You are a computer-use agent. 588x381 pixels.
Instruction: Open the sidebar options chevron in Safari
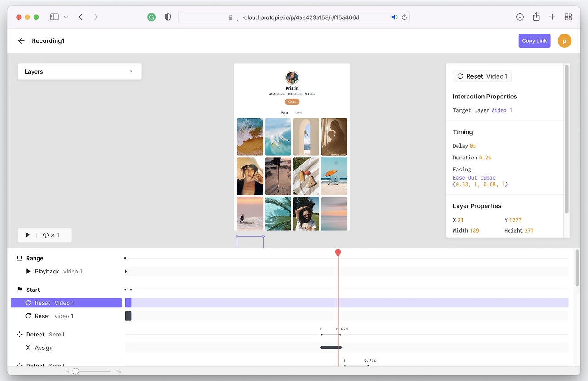tap(66, 17)
